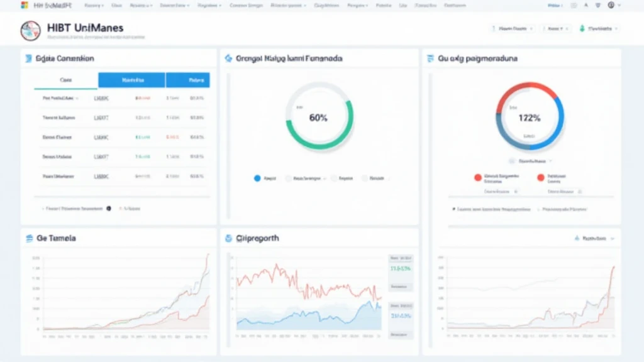
Task: Click the left red legend dot under 172% donut
Action: point(478,178)
